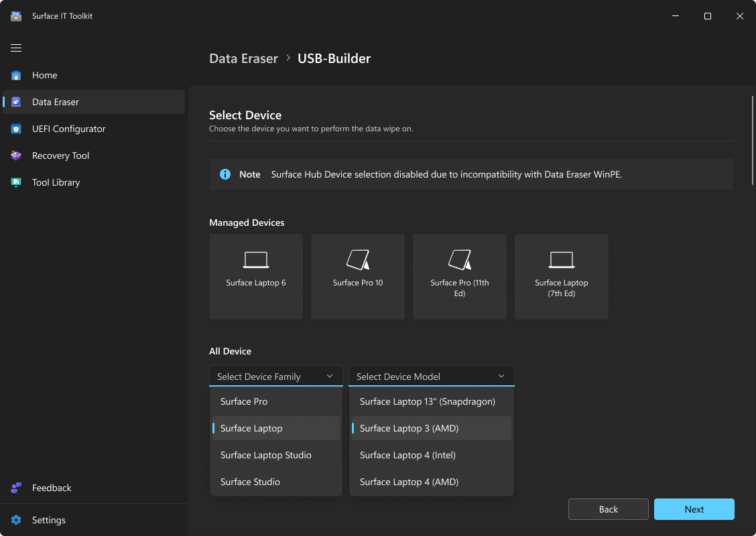Click the Settings gear icon
The width and height of the screenshot is (756, 536).
(x=16, y=520)
